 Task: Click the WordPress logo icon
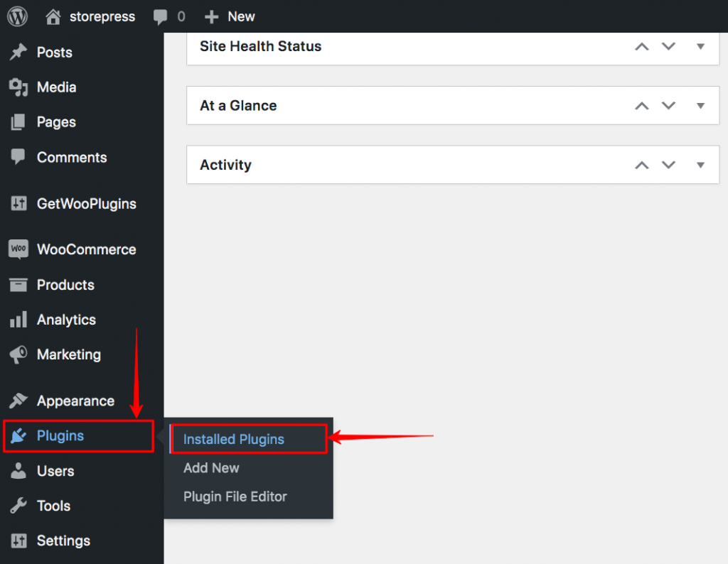[x=17, y=17]
